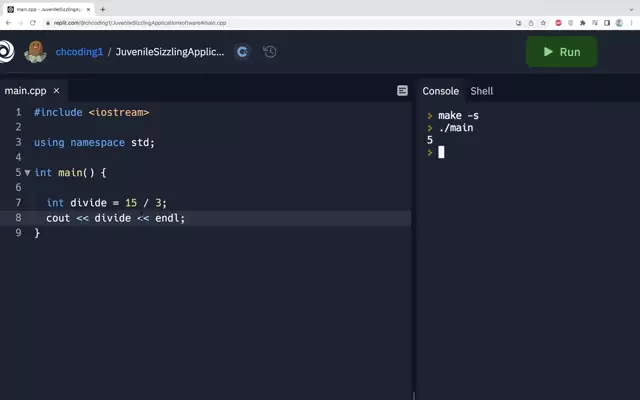The height and width of the screenshot is (400, 640).
Task: Open the Replit logo home icon
Action: tap(6, 52)
